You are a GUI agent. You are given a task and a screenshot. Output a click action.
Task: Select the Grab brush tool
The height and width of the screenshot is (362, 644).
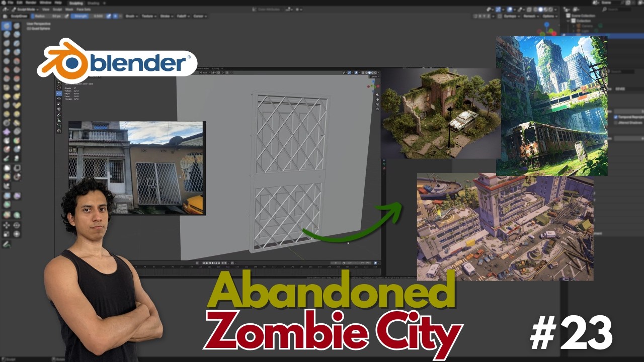pos(17,87)
